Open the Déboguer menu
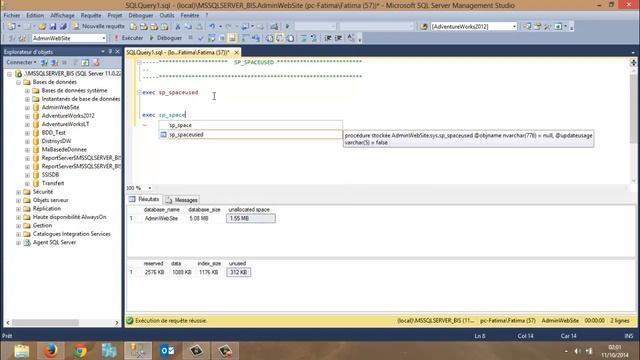Viewport: 640px width, 360px height. tap(141, 15)
